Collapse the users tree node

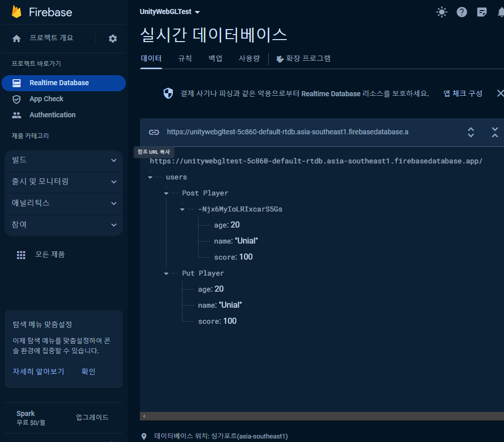click(150, 176)
